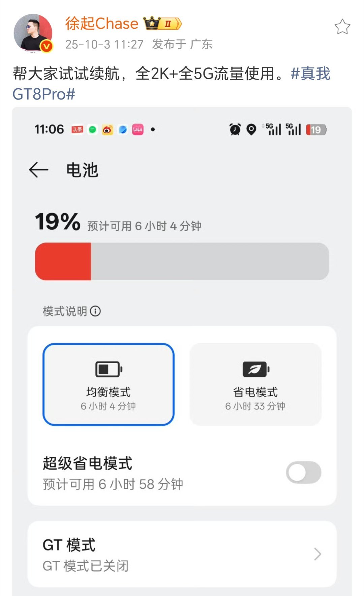Open the GT 模式 settings row

click(182, 554)
